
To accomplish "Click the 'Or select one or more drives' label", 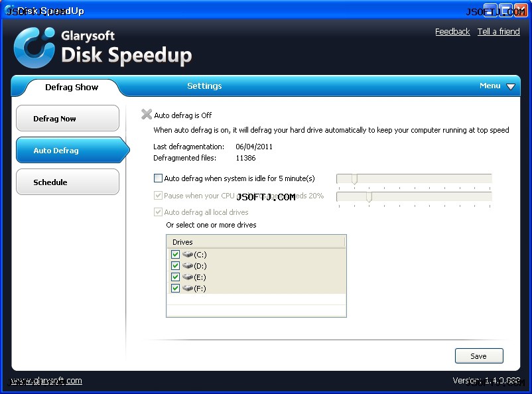I will click(211, 225).
